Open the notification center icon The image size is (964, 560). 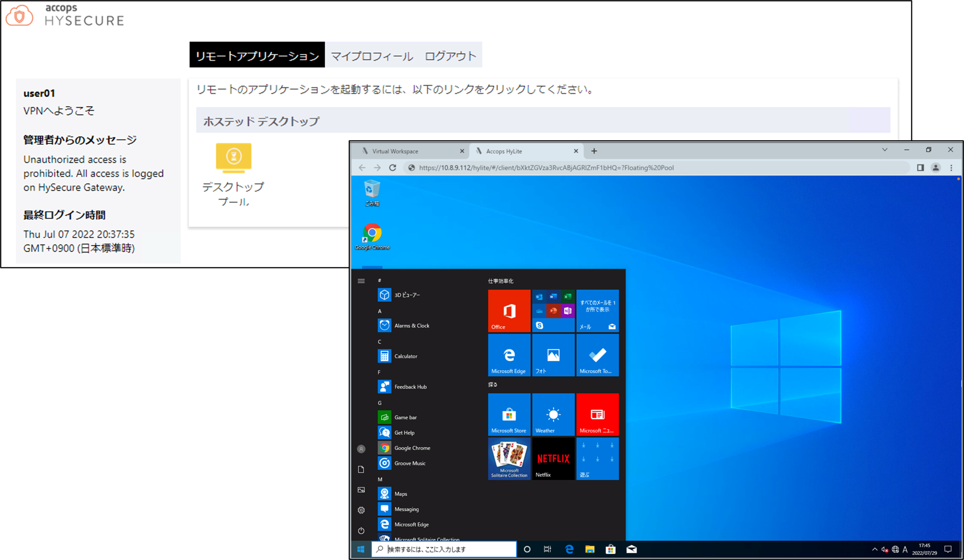click(x=948, y=549)
